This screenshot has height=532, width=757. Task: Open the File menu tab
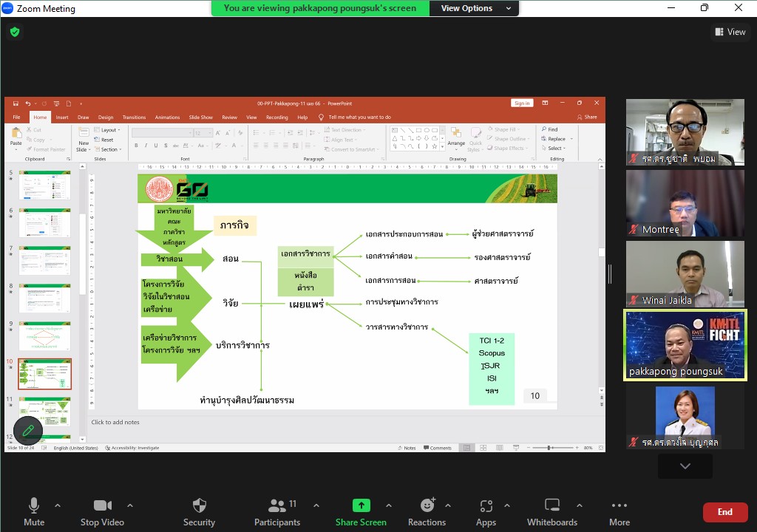click(x=16, y=117)
